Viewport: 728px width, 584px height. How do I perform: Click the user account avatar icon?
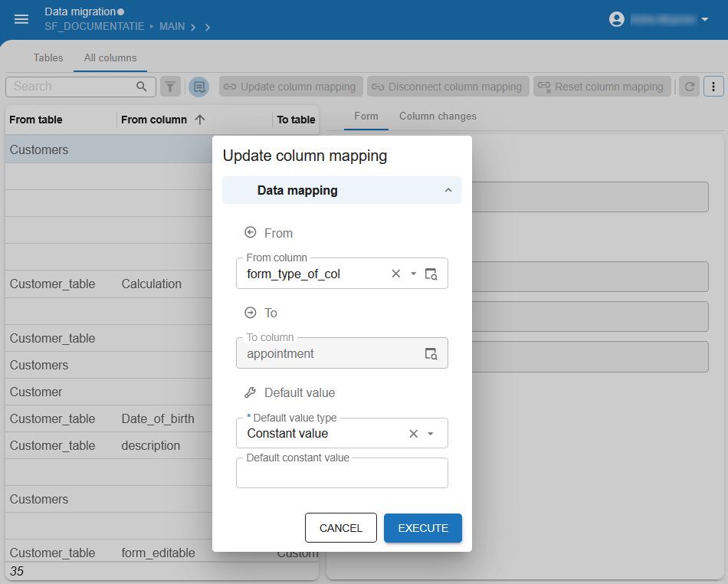pos(617,19)
